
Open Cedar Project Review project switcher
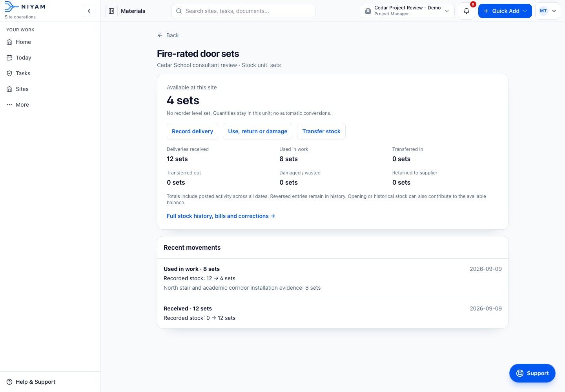pyautogui.click(x=407, y=11)
